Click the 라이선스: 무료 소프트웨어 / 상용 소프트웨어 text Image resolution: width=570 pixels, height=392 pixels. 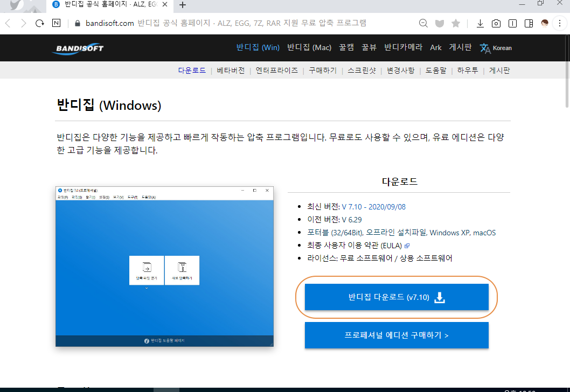click(x=379, y=258)
